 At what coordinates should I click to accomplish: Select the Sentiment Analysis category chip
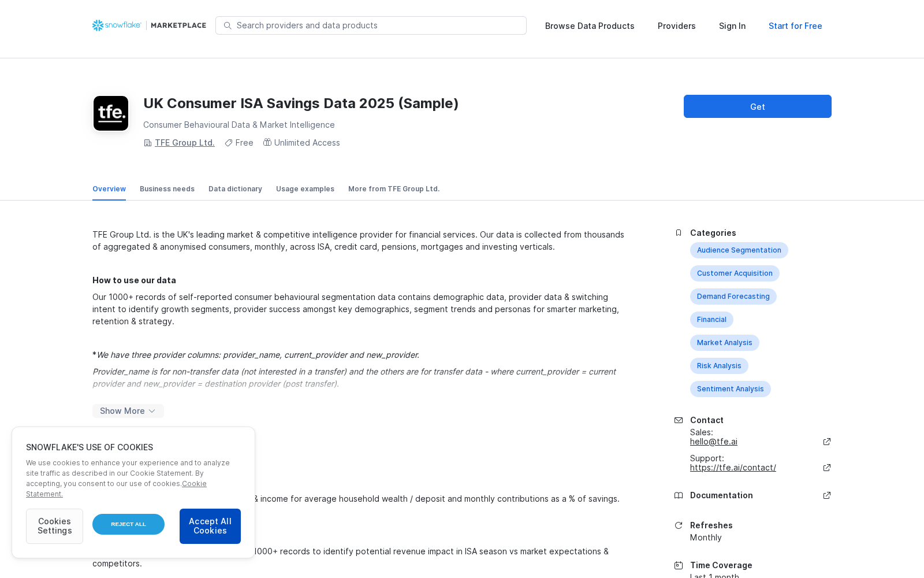(x=730, y=389)
